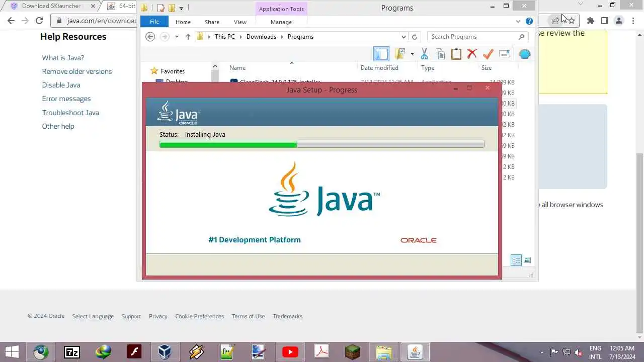Bookmark this page with star icon

point(572,21)
